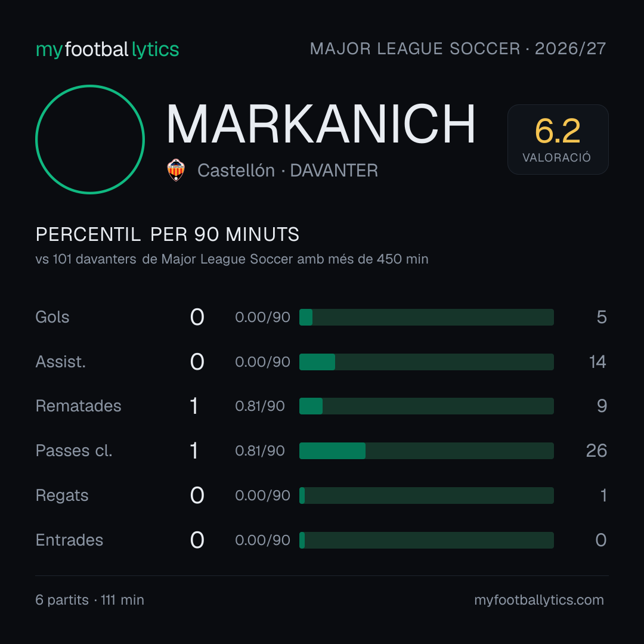Click the Major League Soccer 2026/27 label
Screen dimensions: 644x644
point(458,48)
